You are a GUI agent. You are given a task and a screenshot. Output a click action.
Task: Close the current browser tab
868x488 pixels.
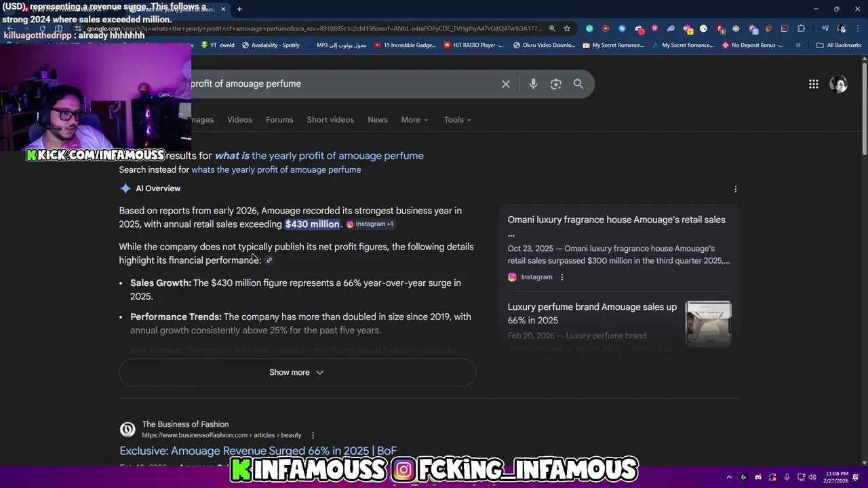[223, 9]
